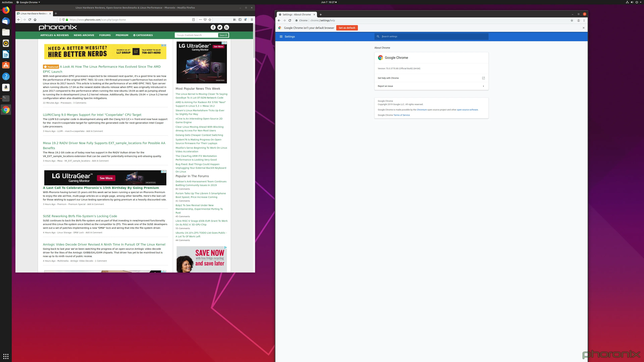Open Chrome three-dot menu

584,20
